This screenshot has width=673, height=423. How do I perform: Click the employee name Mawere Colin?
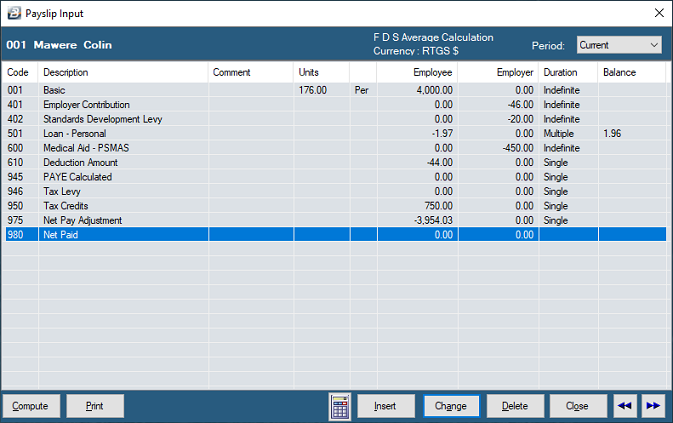tap(73, 45)
